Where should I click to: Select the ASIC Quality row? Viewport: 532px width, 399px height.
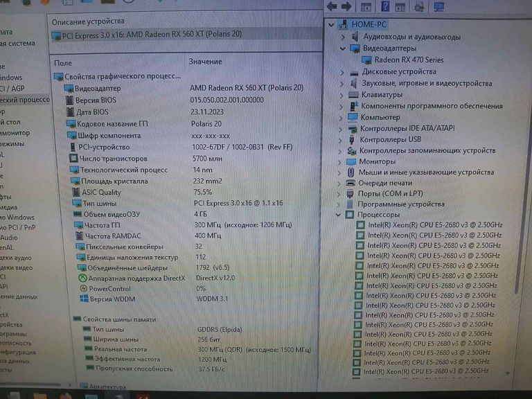100,193
